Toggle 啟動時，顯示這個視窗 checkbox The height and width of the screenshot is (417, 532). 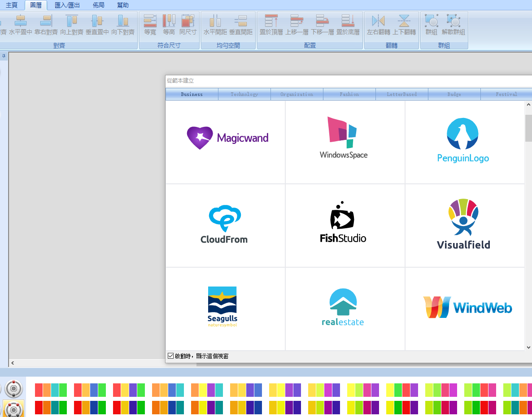pos(170,356)
